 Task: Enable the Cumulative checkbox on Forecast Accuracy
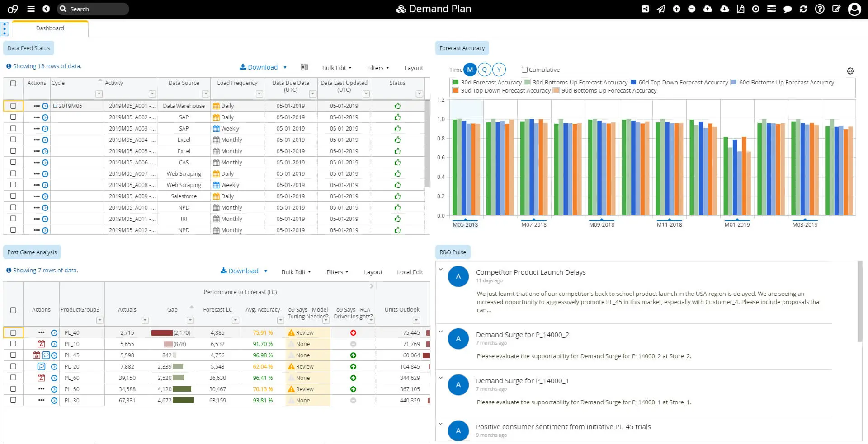point(524,70)
